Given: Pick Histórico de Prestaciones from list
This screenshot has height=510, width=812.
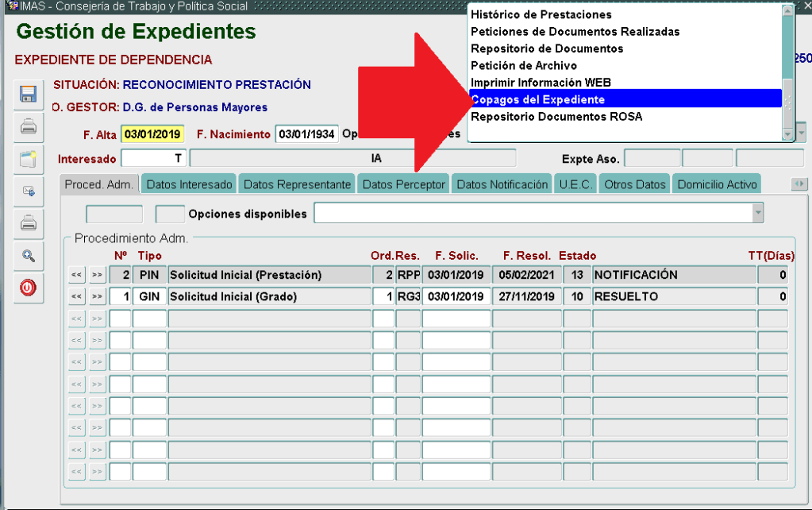Looking at the screenshot, I should (x=541, y=14).
